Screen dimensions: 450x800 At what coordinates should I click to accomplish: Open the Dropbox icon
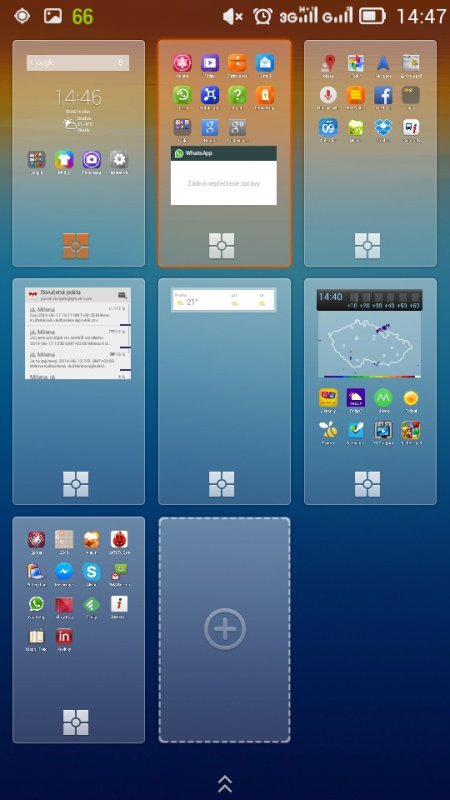[x=383, y=127]
